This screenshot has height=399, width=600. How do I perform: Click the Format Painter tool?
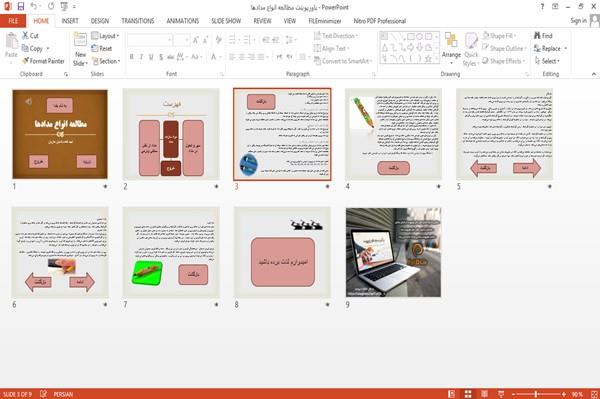click(43, 61)
